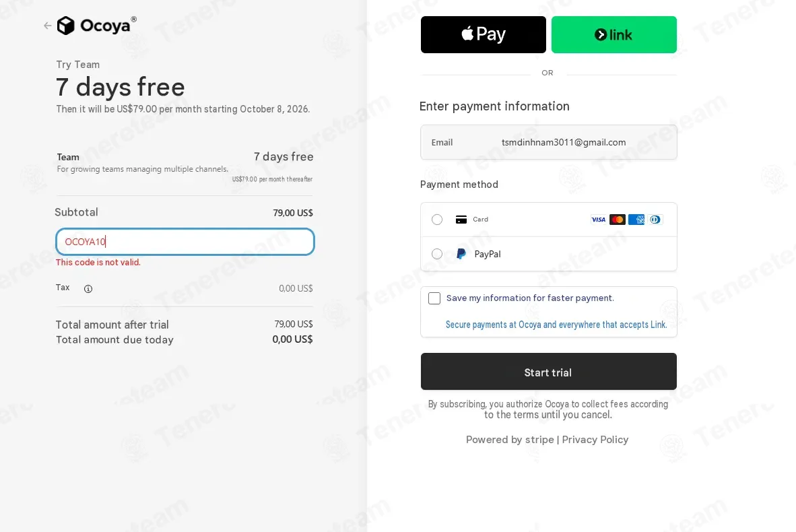Image resolution: width=796 pixels, height=532 pixels.
Task: Click the Tax info icon
Action: 88,289
